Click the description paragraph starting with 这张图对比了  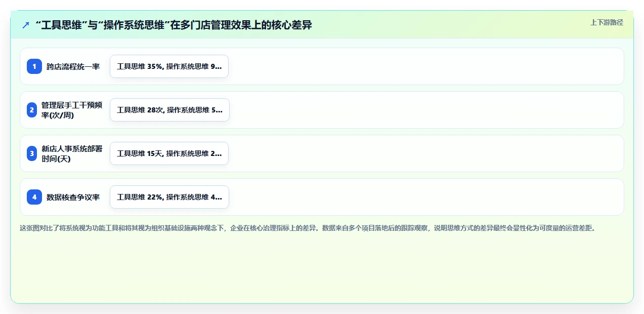[x=309, y=228]
